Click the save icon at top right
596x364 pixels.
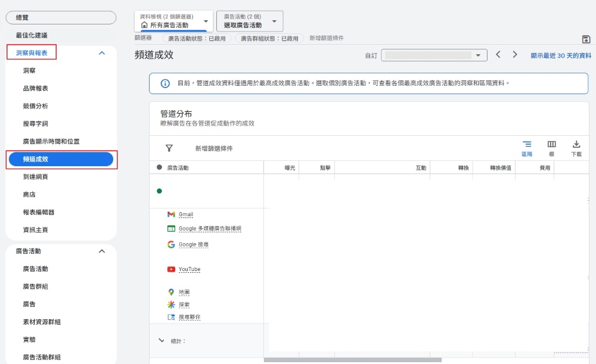tap(586, 38)
